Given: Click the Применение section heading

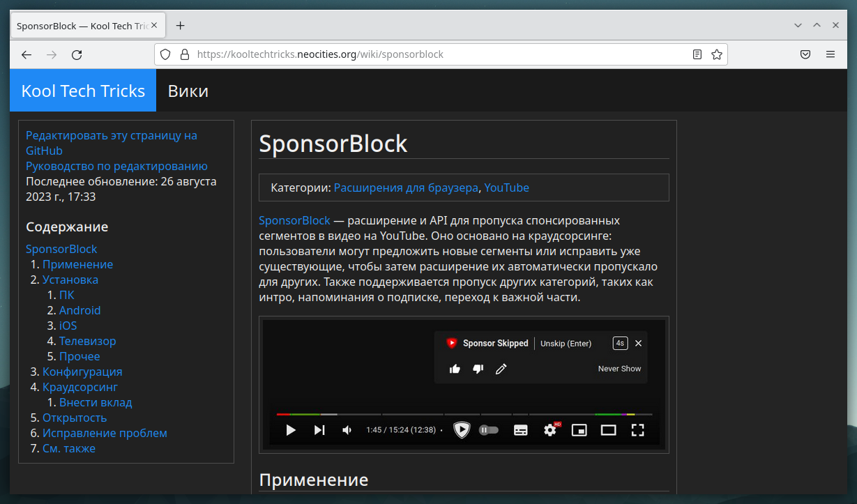Looking at the screenshot, I should click(313, 480).
